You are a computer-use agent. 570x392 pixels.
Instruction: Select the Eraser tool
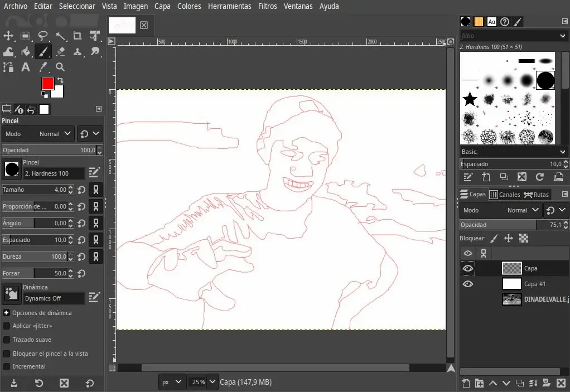click(61, 52)
